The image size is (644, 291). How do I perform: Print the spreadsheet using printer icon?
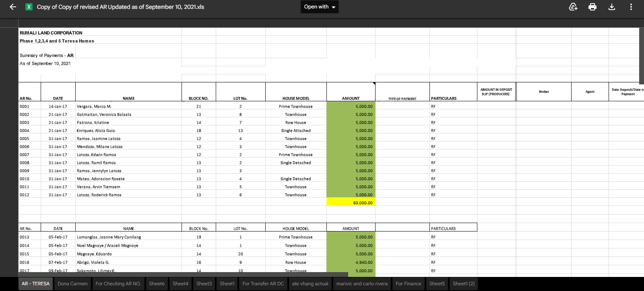592,7
